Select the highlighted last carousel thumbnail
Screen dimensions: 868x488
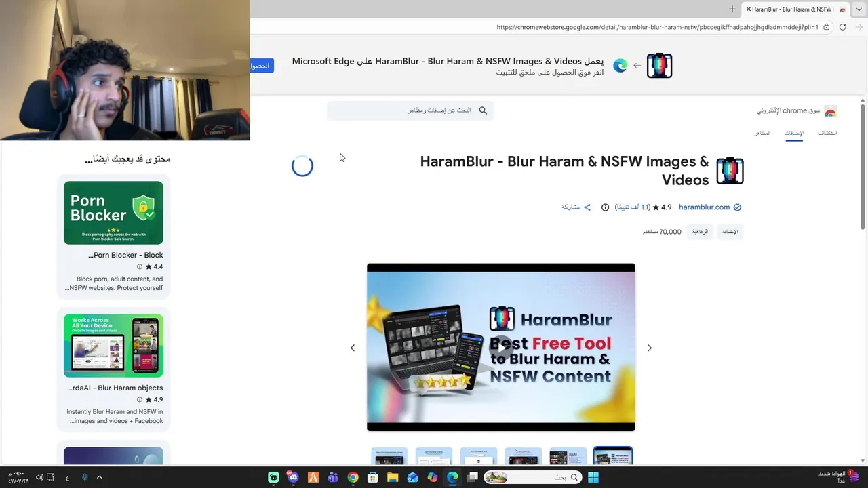[x=613, y=456]
